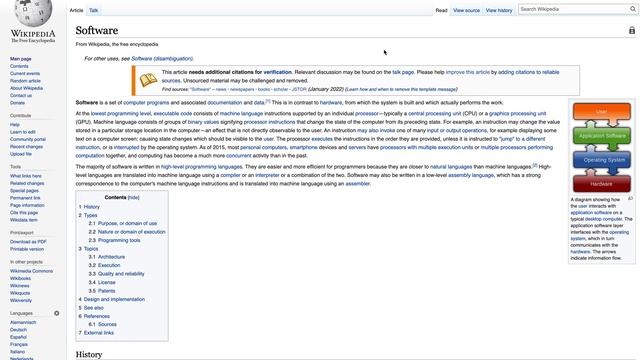Viewport: 640px width, 360px height.
Task: Open the Languages settings gear icon
Action: tap(57, 313)
